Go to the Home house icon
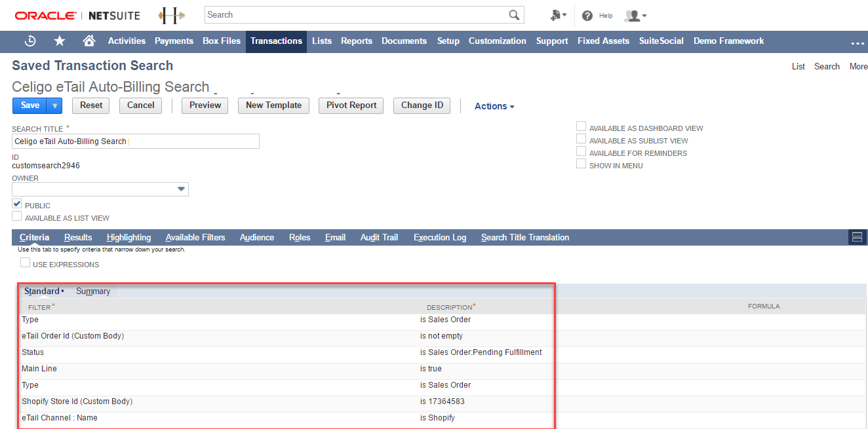The width and height of the screenshot is (868, 429). [x=89, y=41]
